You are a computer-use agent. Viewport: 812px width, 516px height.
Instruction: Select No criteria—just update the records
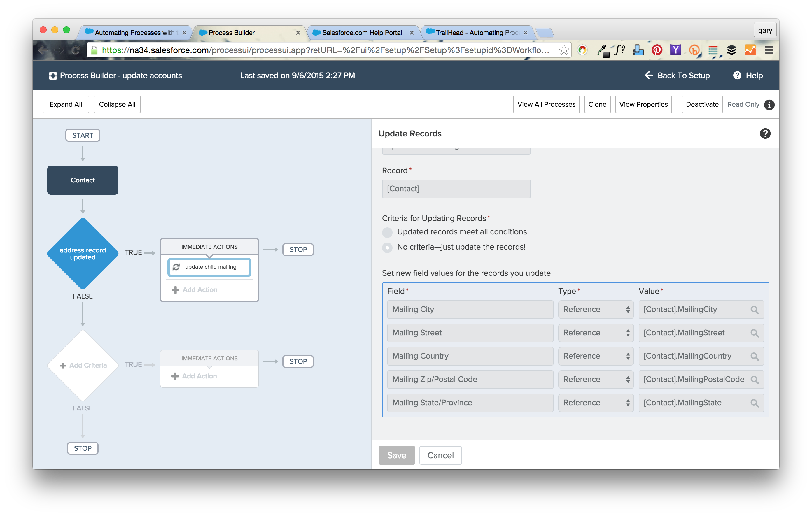[x=387, y=248]
